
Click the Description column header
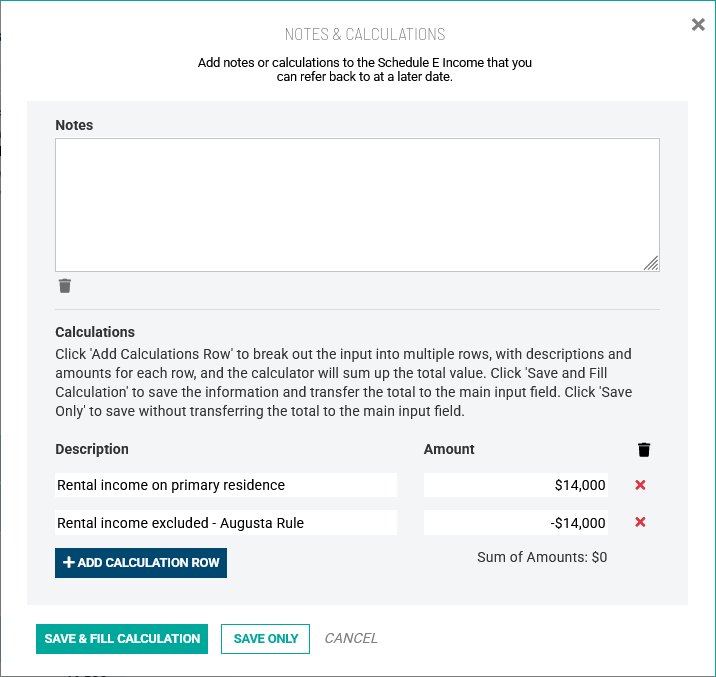click(x=92, y=450)
